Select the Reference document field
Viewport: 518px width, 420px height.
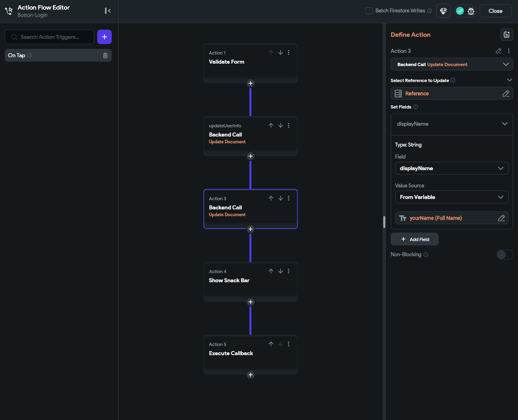452,93
